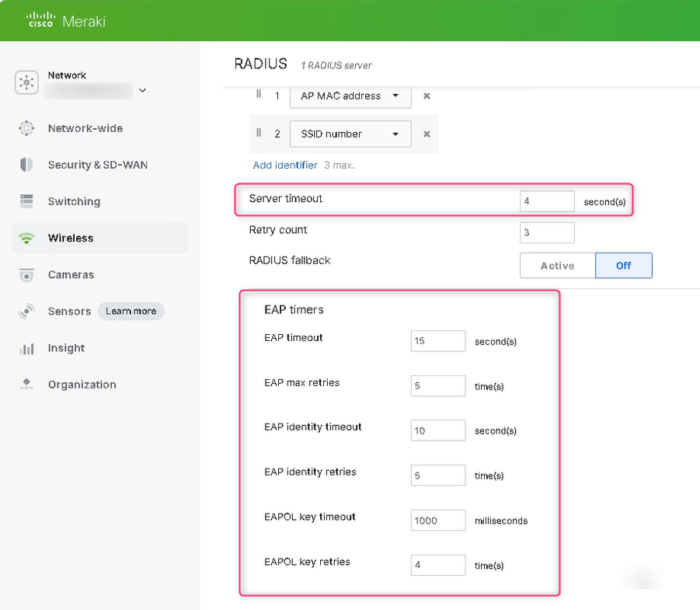
Task: Click the Organization icon in sidebar
Action: click(26, 385)
